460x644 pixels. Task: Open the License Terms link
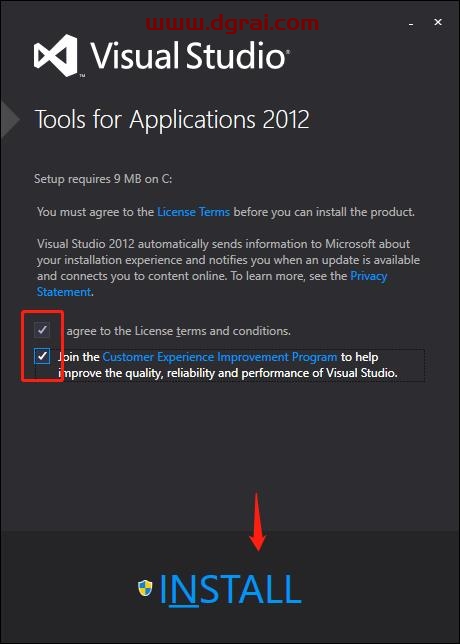click(x=193, y=212)
